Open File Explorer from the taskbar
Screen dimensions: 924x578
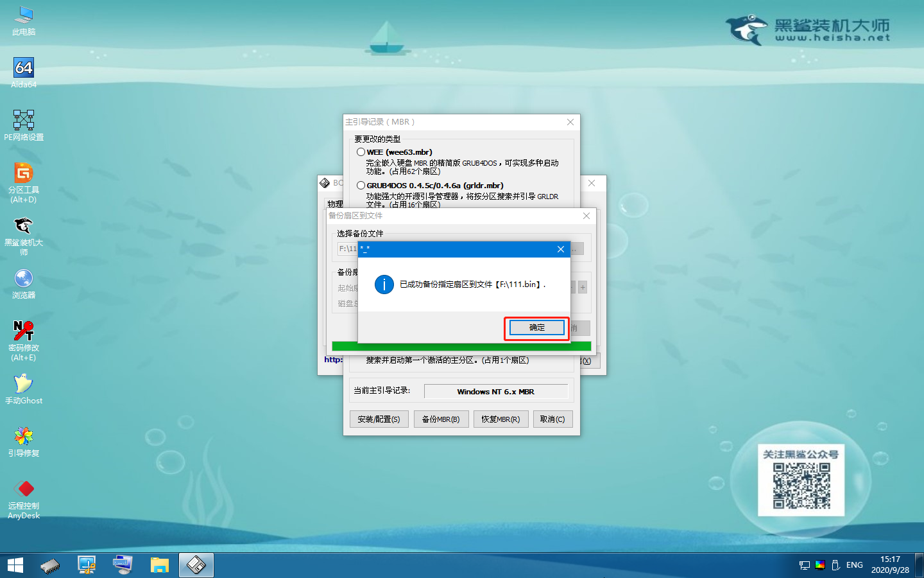pyautogui.click(x=159, y=565)
